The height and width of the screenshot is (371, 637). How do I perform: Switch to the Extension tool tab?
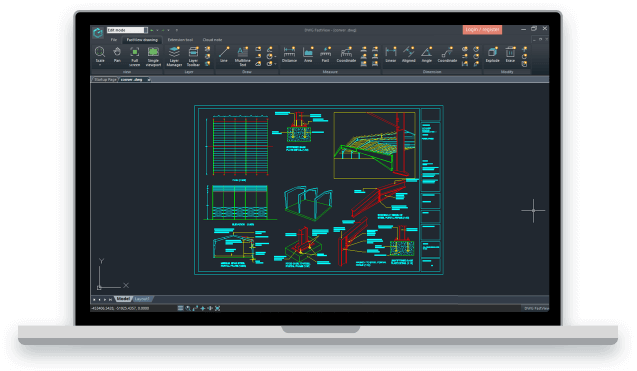[x=180, y=40]
